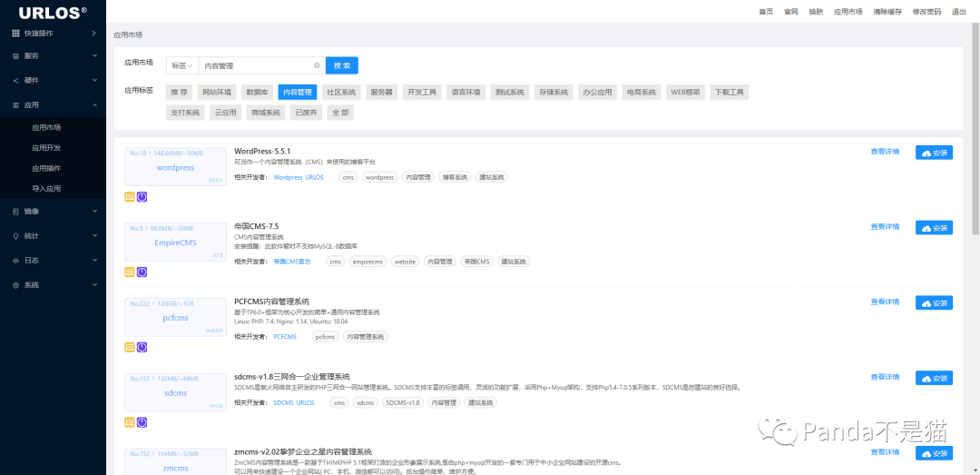
Task: Click the purple power icon under sdcms card
Action: [x=142, y=422]
